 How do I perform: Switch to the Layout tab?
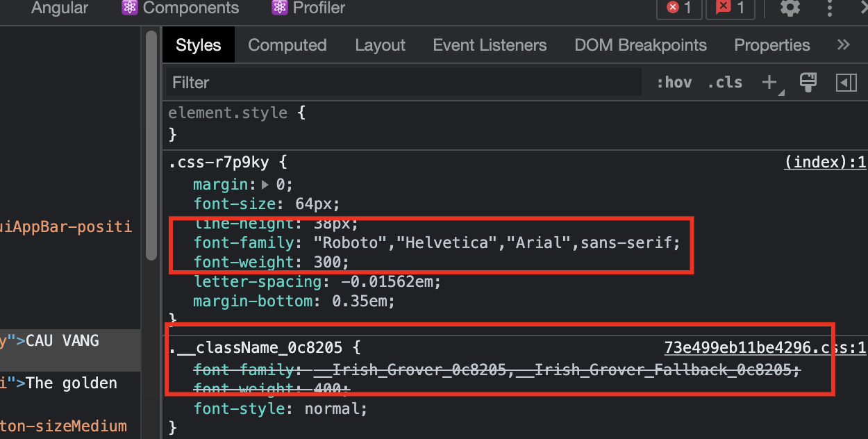tap(380, 44)
